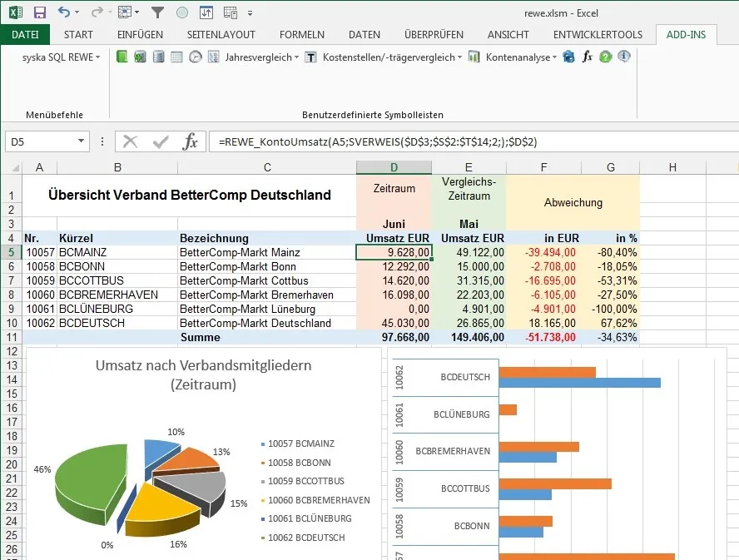Select row 5 header
The height and width of the screenshot is (560, 739).
click(x=12, y=252)
